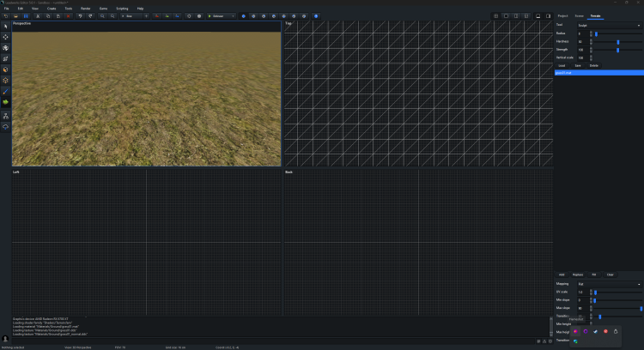644x350 pixels.
Task: Toggle the side panel visibility icon
Action: point(548,15)
